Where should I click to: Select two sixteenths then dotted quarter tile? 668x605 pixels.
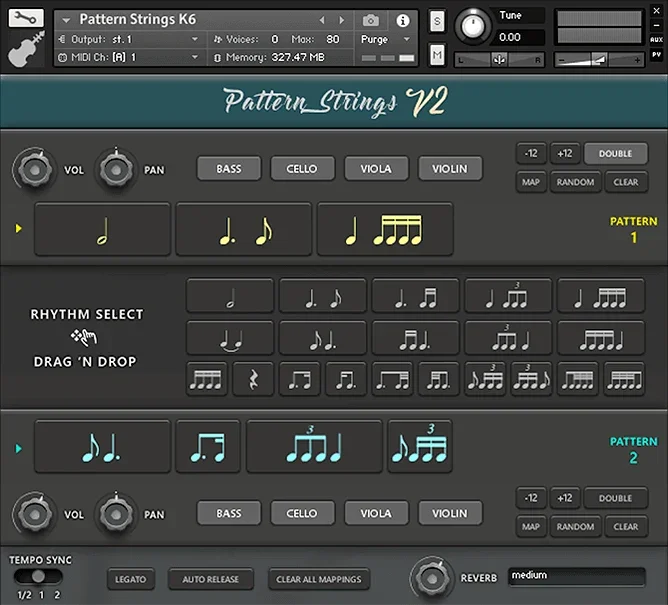click(x=416, y=338)
